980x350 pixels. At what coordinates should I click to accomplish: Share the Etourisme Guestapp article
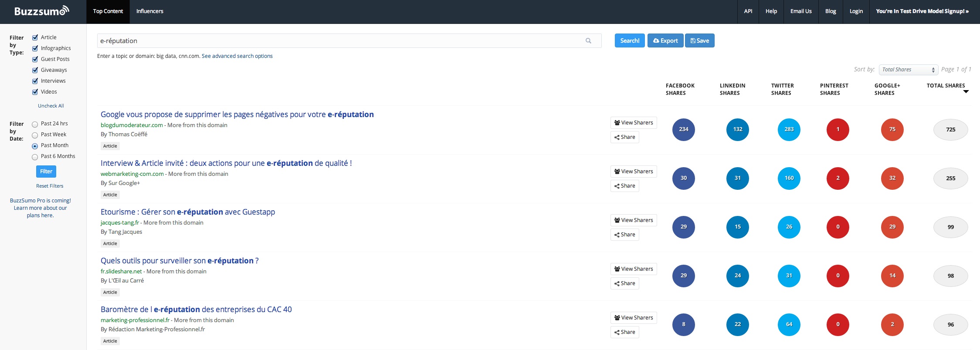click(x=624, y=235)
